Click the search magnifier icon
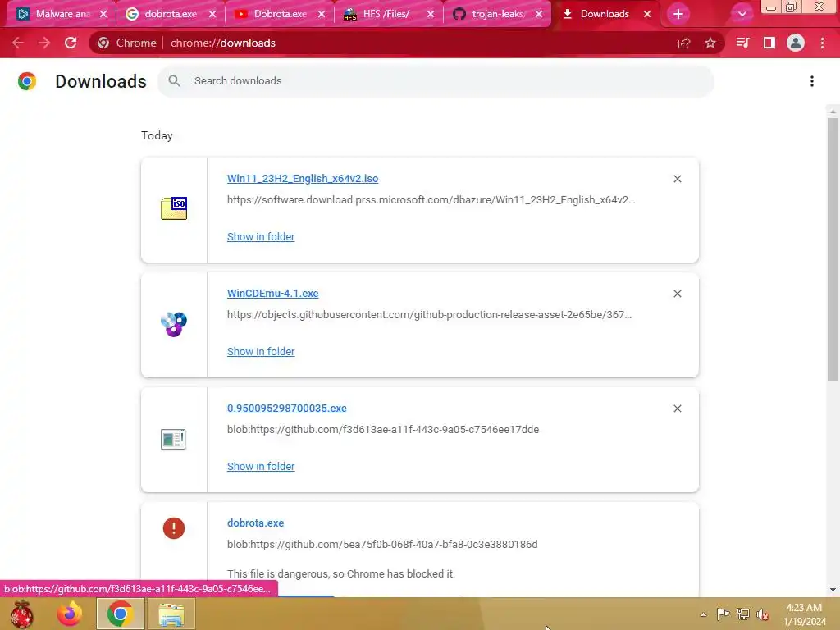840x630 pixels. click(174, 81)
